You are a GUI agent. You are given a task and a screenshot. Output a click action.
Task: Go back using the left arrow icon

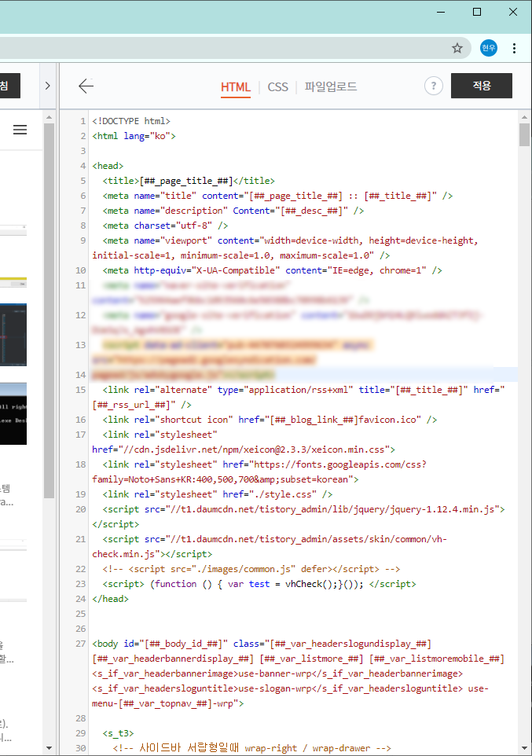point(86,86)
